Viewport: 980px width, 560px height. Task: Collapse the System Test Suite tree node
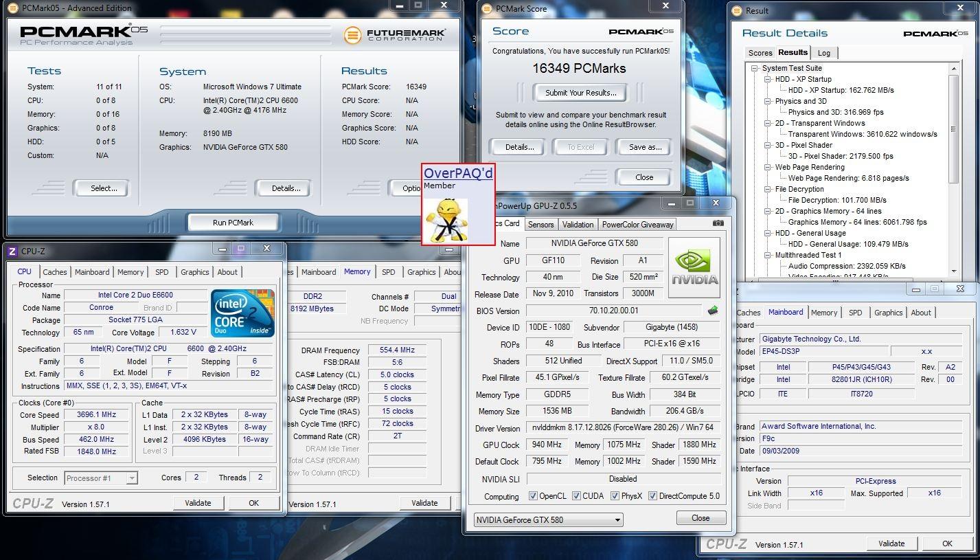point(755,68)
